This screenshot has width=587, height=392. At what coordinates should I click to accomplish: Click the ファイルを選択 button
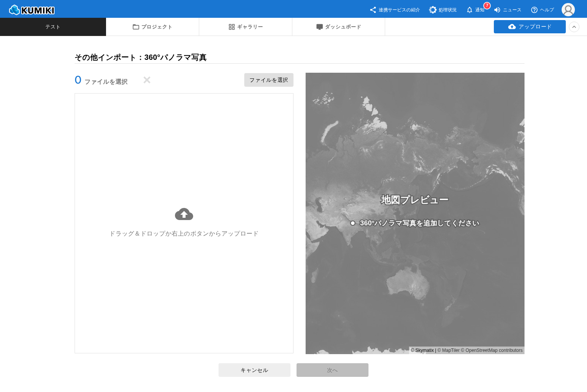pos(269,80)
